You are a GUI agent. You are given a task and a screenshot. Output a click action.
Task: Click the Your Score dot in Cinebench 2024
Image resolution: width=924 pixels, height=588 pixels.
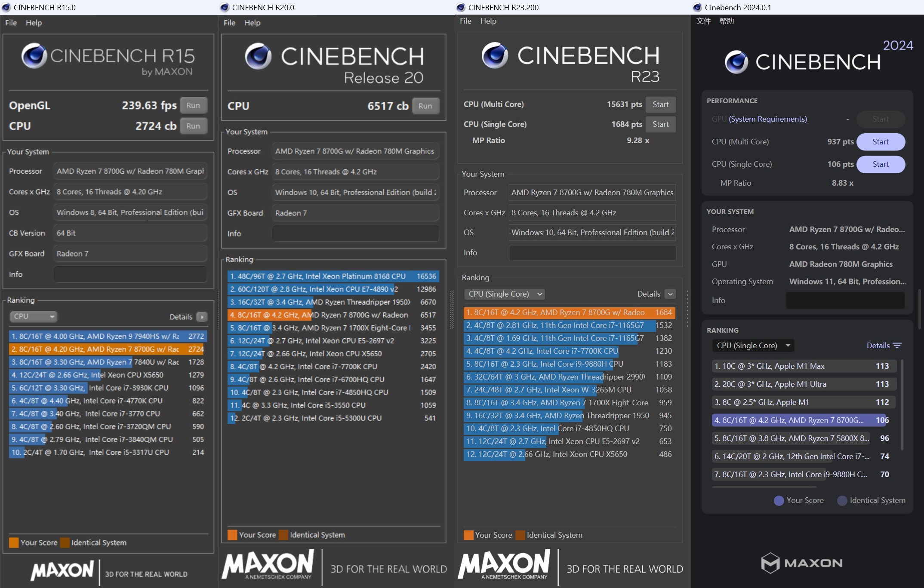click(x=779, y=500)
